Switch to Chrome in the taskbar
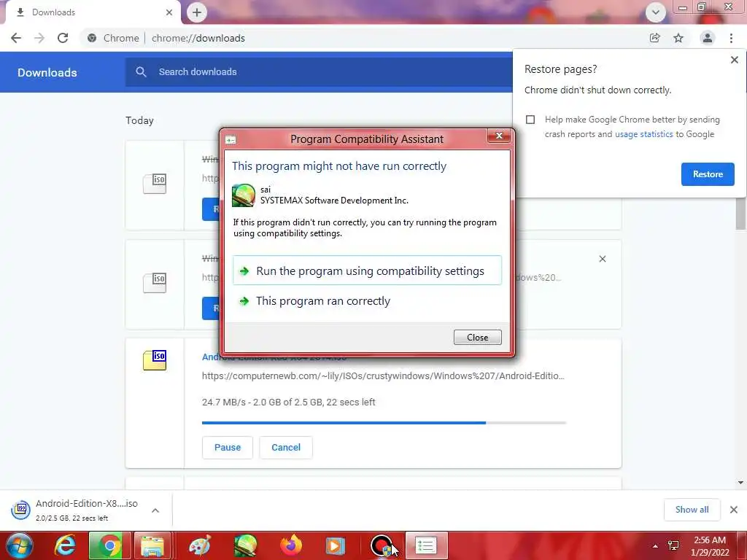Viewport: 747px width, 560px height. tap(109, 545)
